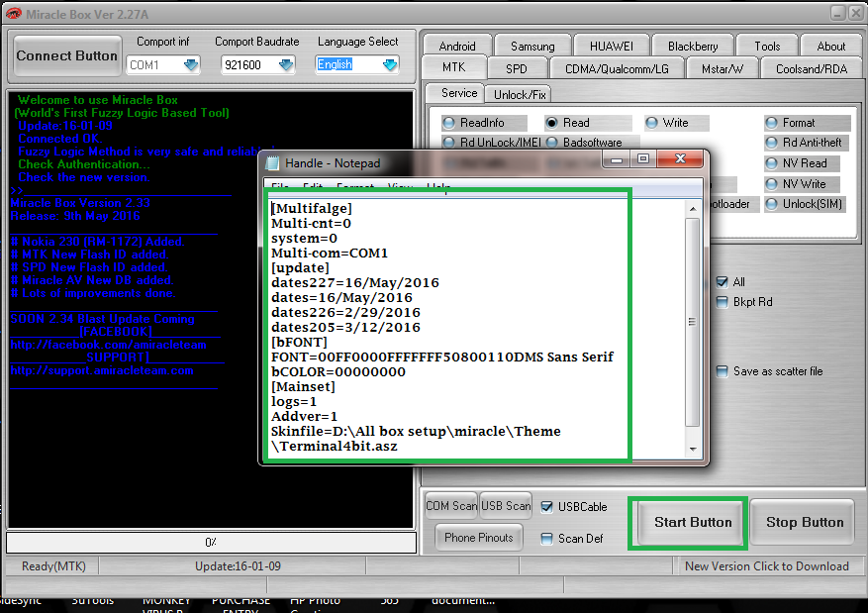Click the Connect Button
This screenshot has width=868, height=613.
[x=67, y=55]
